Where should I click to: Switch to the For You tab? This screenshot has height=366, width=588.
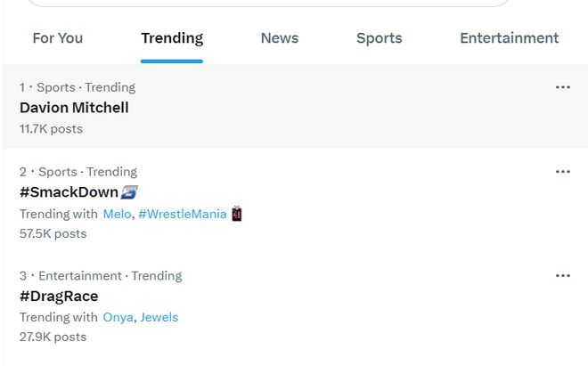click(x=58, y=38)
